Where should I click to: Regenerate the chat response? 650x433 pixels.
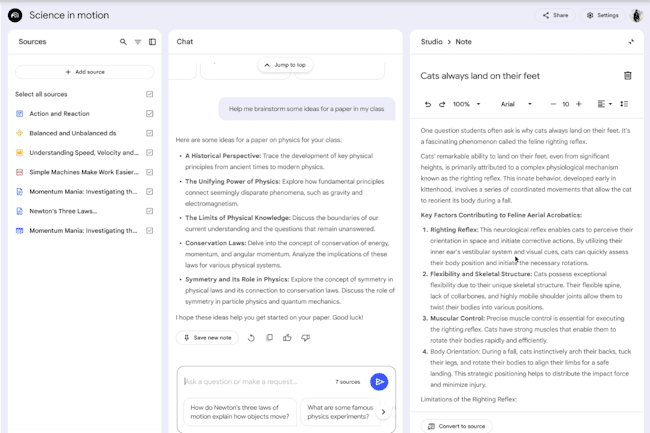(251, 338)
